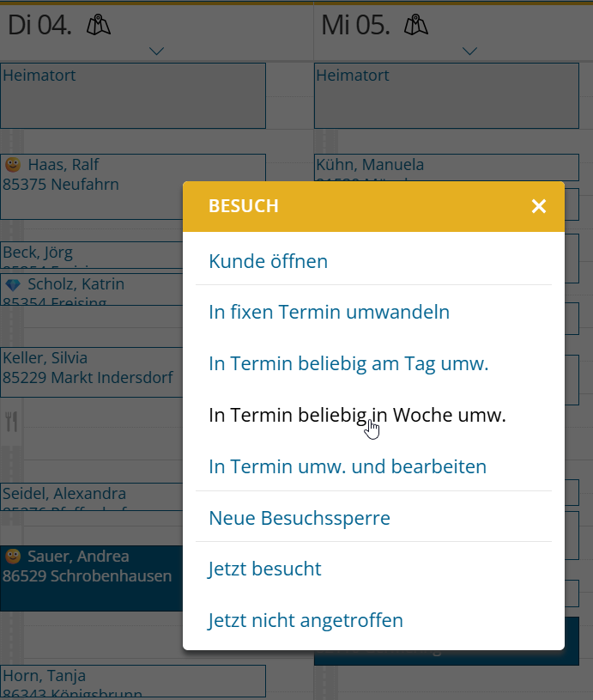
Task: Close the Besuch popup with the X
Action: [539, 206]
